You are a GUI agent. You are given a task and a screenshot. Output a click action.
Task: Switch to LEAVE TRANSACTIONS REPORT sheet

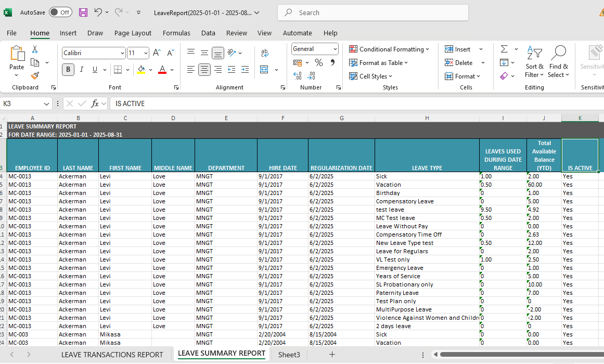pos(112,355)
